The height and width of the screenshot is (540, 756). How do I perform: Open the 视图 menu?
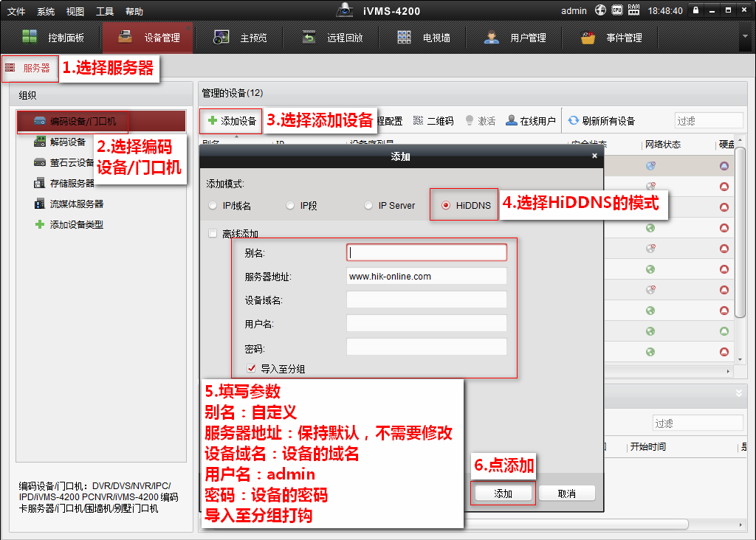[75, 11]
